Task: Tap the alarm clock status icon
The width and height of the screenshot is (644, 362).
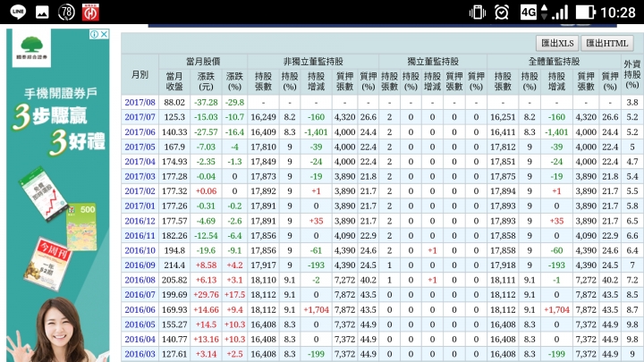Action: (502, 13)
